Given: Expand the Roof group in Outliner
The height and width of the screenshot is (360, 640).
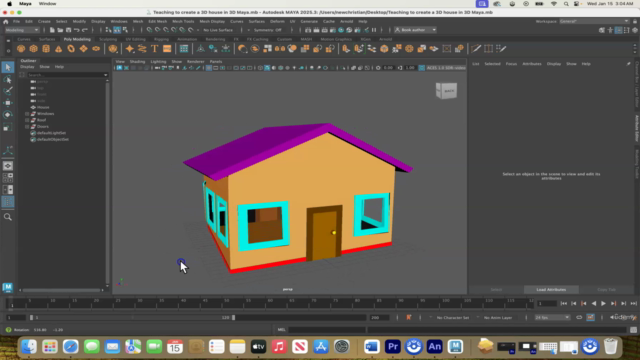Looking at the screenshot, I should pyautogui.click(x=27, y=120).
